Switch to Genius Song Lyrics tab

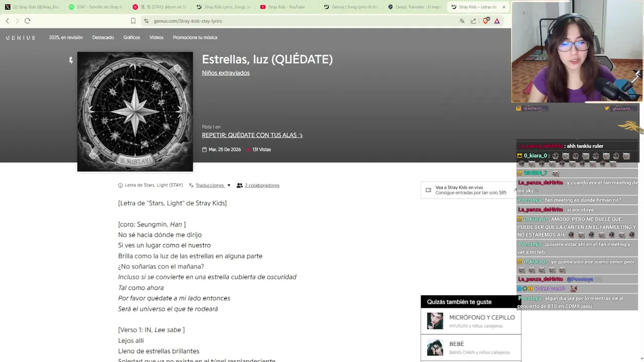[x=351, y=7]
